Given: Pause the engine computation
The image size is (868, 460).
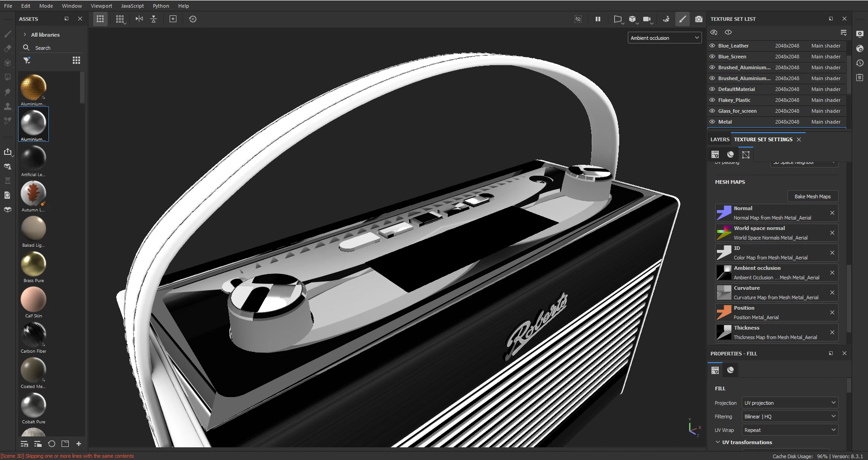Looking at the screenshot, I should [x=598, y=19].
